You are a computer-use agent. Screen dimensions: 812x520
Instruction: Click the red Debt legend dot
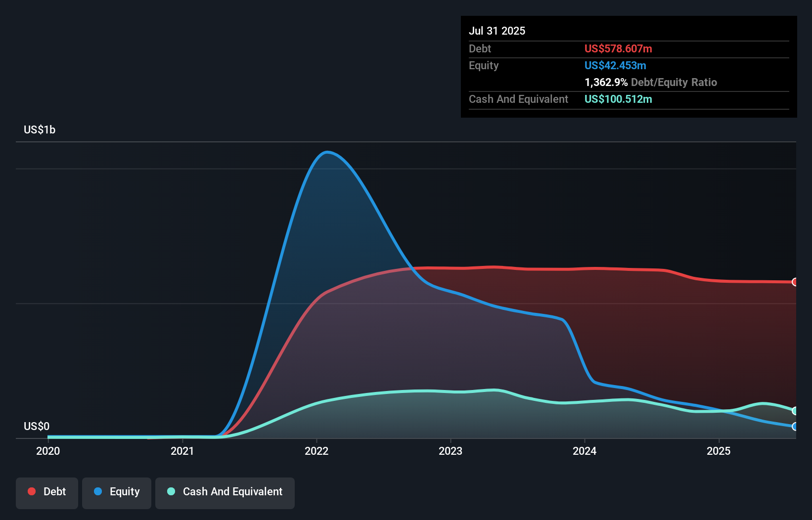(x=32, y=492)
